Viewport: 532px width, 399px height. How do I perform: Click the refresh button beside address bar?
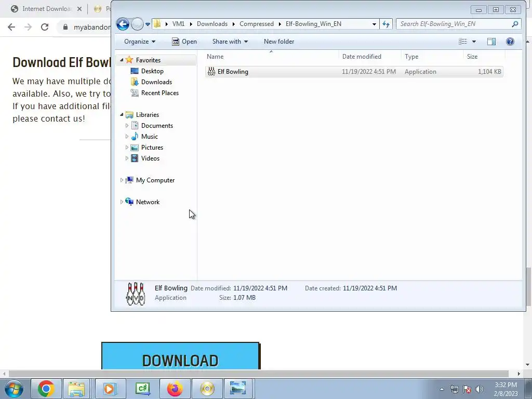point(386,24)
